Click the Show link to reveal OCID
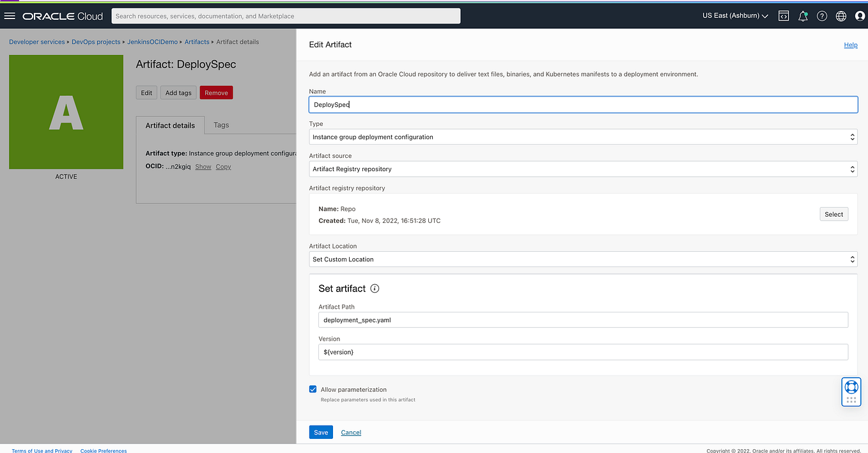Viewport: 868px width, 453px height. (x=203, y=166)
